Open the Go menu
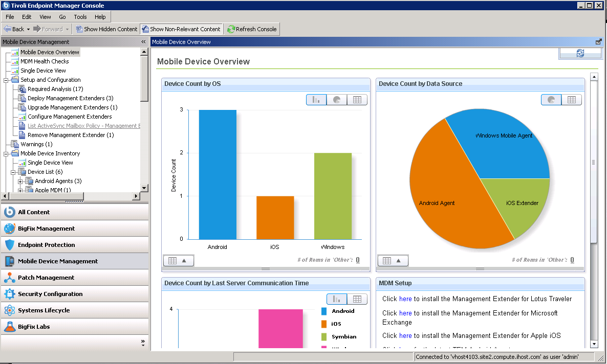 click(x=62, y=17)
